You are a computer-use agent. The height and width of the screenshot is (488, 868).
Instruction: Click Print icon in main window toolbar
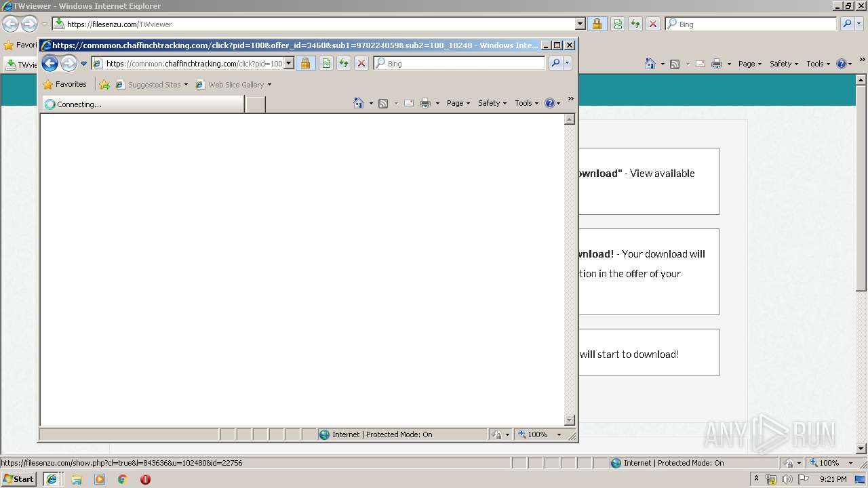click(717, 64)
